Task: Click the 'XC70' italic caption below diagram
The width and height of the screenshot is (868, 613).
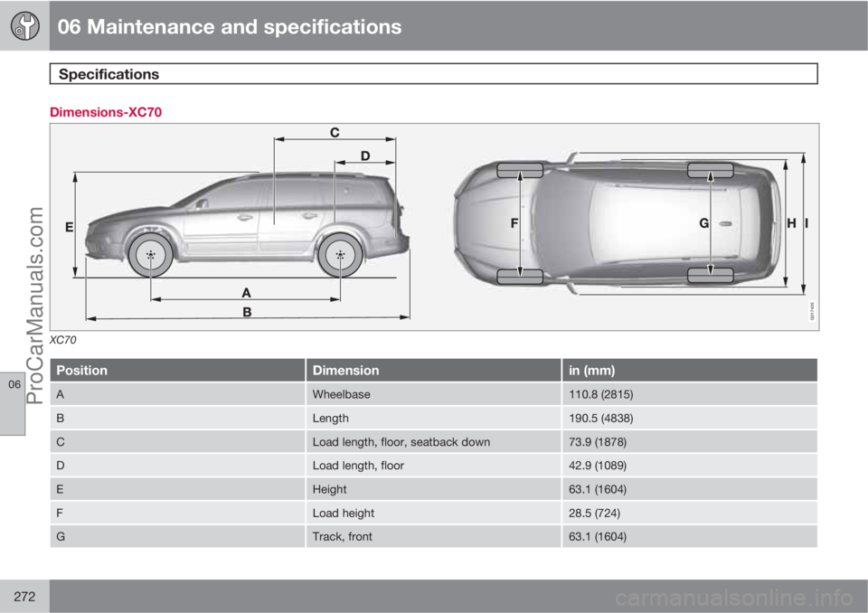Action: 63,340
